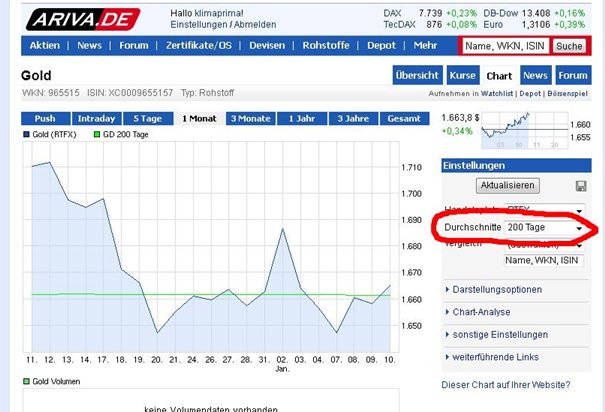Click the 1.663,8 $ gold price
The width and height of the screenshot is (605, 412).
[x=460, y=118]
